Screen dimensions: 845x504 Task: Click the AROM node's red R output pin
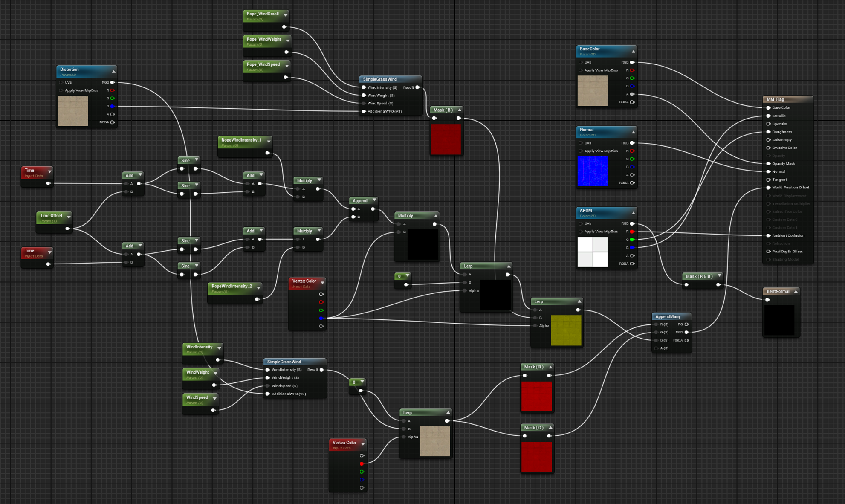[632, 232]
